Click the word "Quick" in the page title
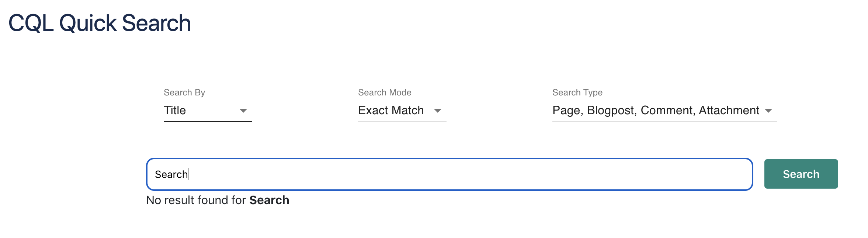The width and height of the screenshot is (868, 238). click(88, 23)
